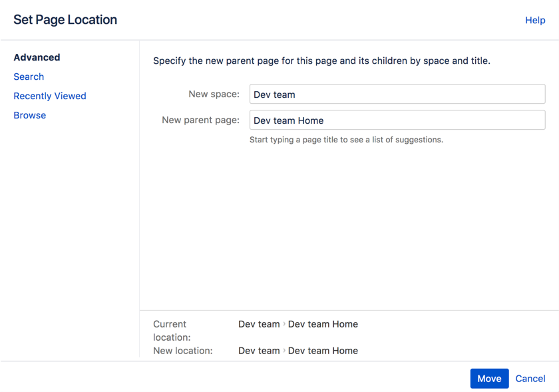Click the 'New space:' label
Viewport: 559px width, 392px height.
(214, 95)
